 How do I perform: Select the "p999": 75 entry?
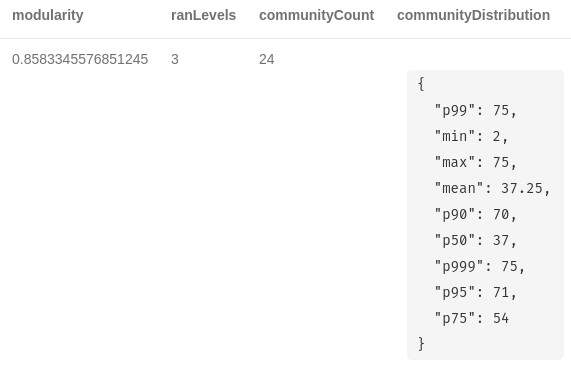click(x=480, y=267)
